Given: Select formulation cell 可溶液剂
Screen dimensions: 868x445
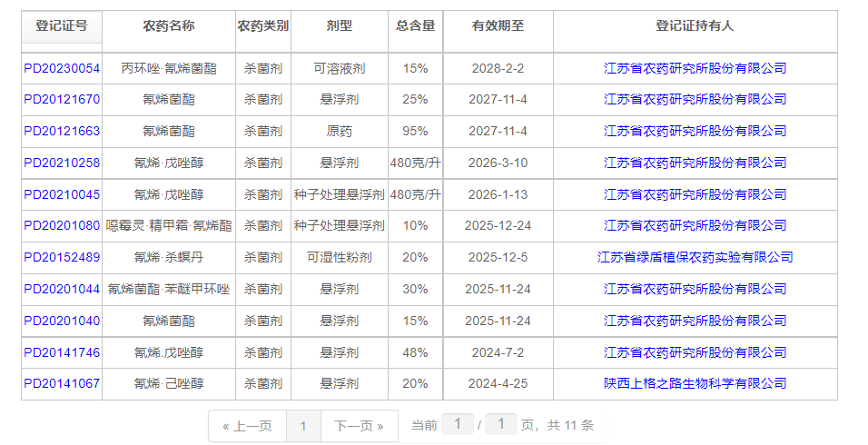Looking at the screenshot, I should [340, 69].
